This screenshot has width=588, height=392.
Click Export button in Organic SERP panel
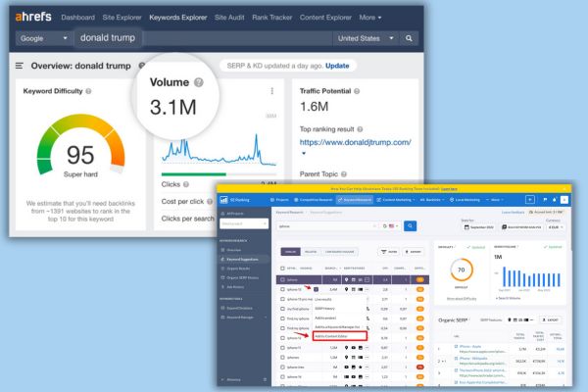[550, 320]
